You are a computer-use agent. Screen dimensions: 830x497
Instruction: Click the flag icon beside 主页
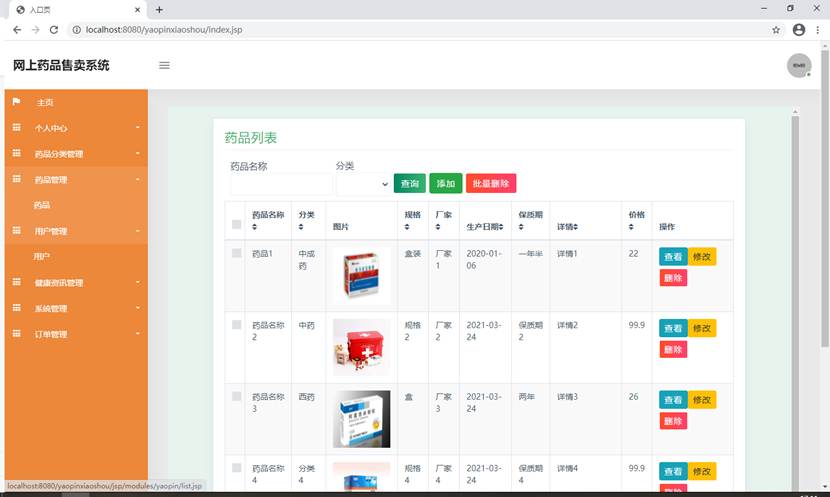click(x=16, y=102)
